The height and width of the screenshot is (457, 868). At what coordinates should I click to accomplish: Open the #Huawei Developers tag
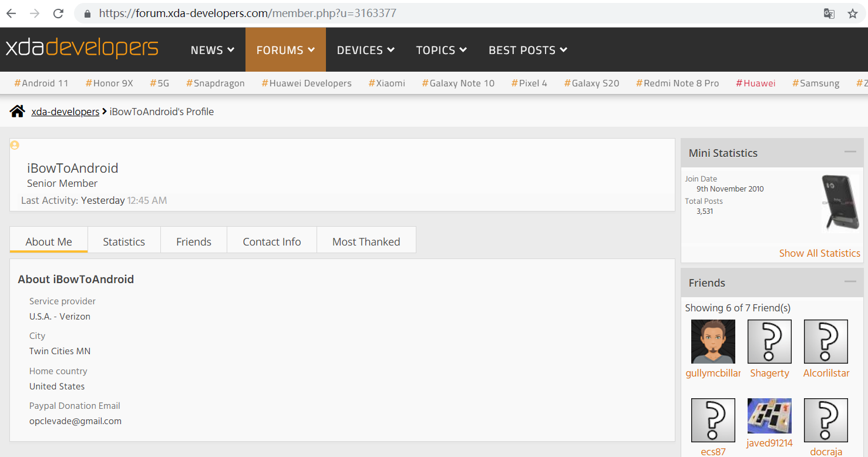(307, 83)
